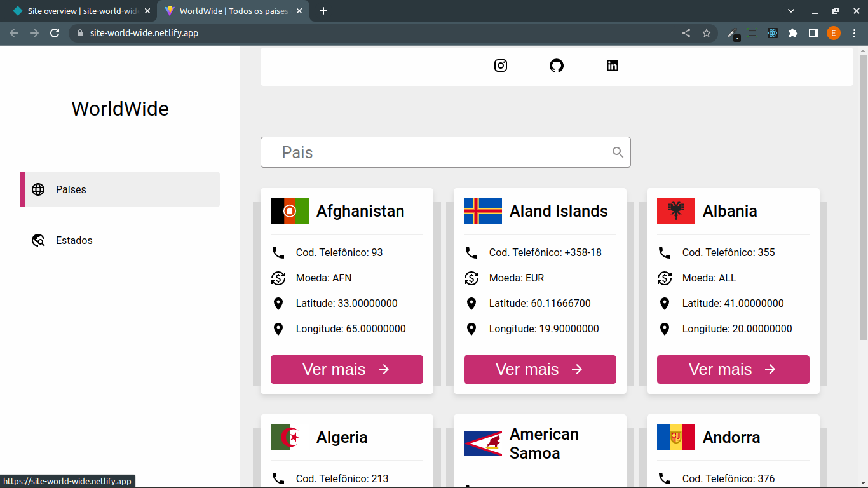Screen dimensions: 868x488
Task: Open a new browser tab
Action: click(323, 11)
